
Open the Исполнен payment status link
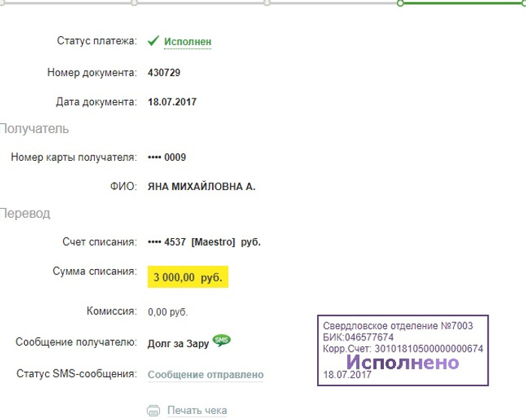(188, 42)
